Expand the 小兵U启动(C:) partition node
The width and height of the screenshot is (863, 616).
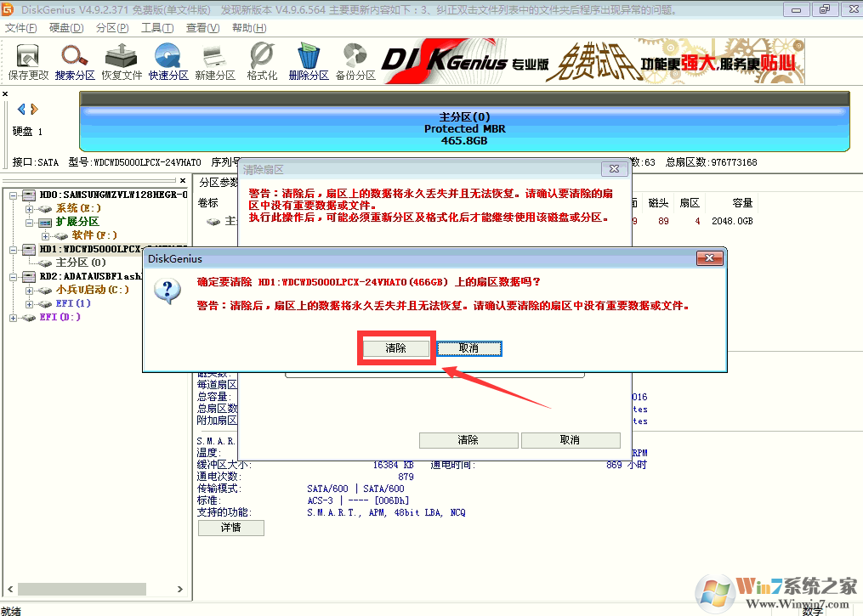pos(29,291)
